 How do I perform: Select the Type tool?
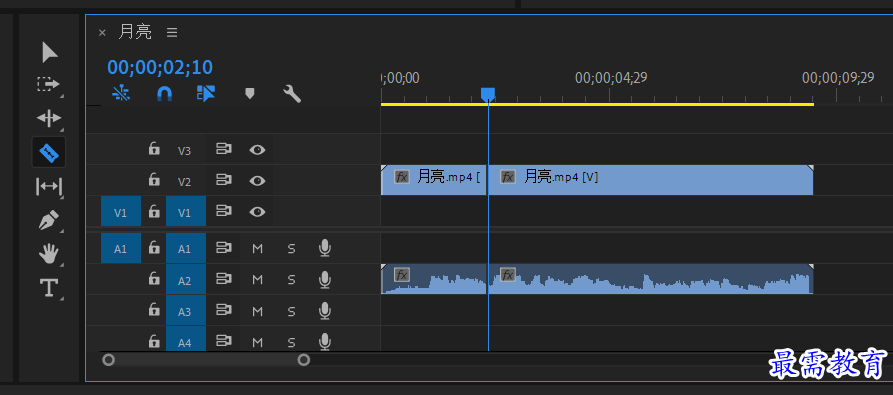tap(48, 287)
